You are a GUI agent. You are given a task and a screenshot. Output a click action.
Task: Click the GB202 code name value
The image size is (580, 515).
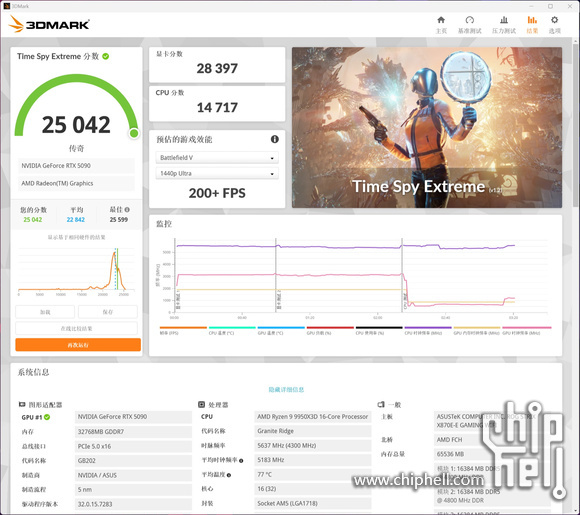(133, 461)
